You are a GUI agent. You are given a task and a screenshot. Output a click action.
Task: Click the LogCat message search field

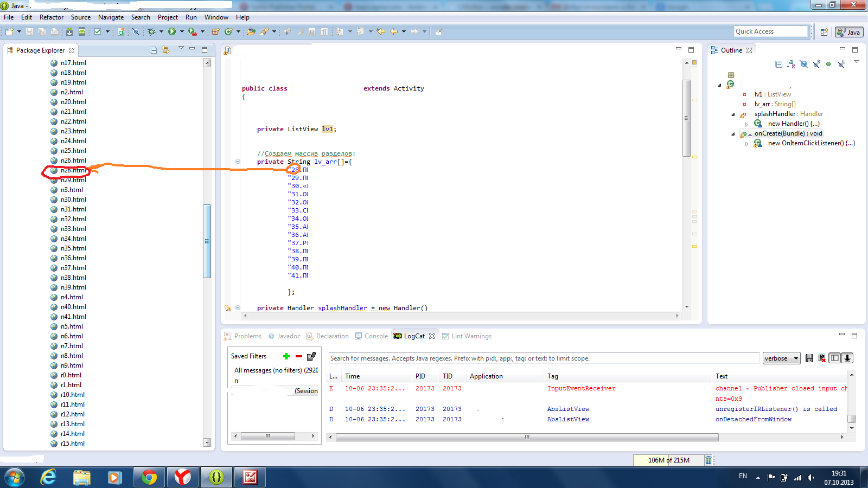544,358
